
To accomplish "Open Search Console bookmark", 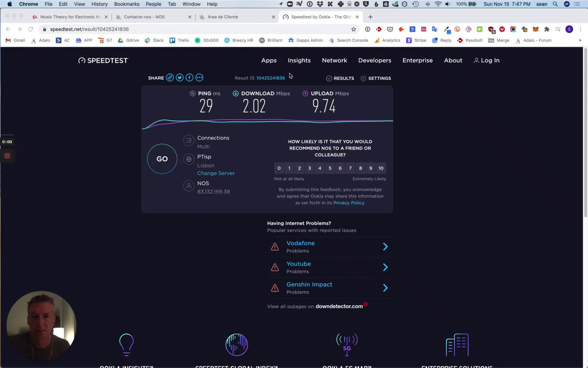I will tap(349, 40).
